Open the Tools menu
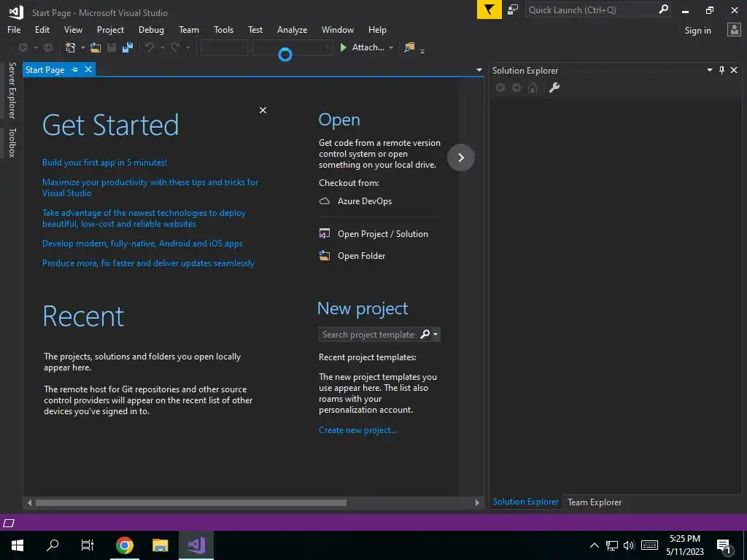The image size is (747, 560). (223, 29)
